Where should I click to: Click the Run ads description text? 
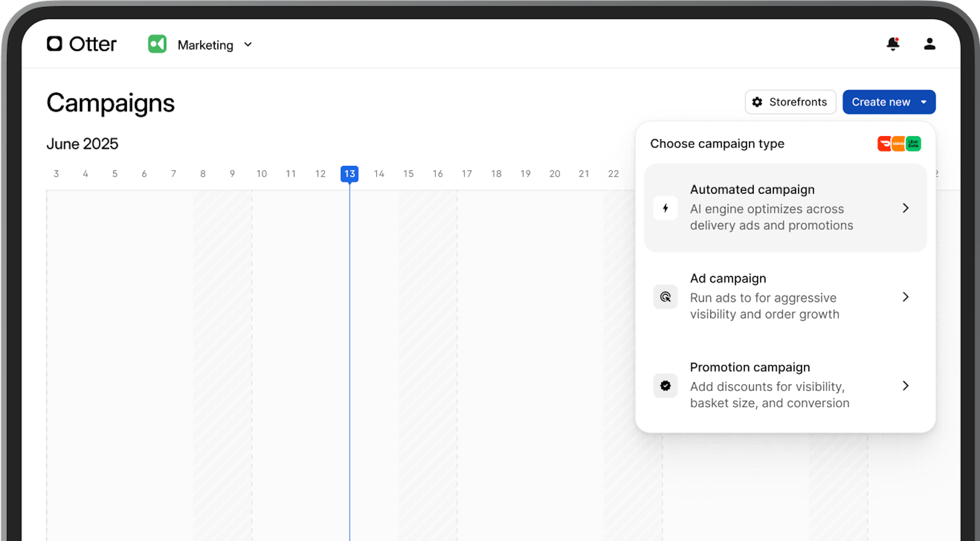coord(765,306)
